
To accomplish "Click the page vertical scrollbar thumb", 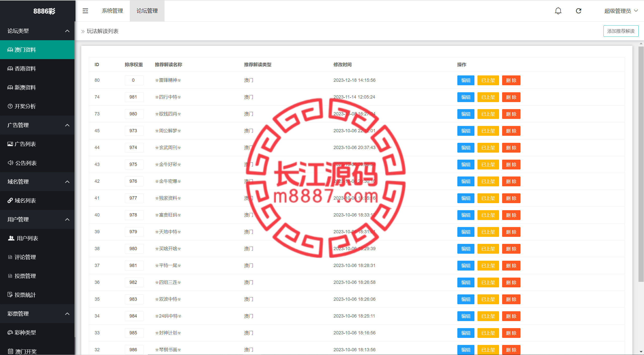I will point(641,164).
